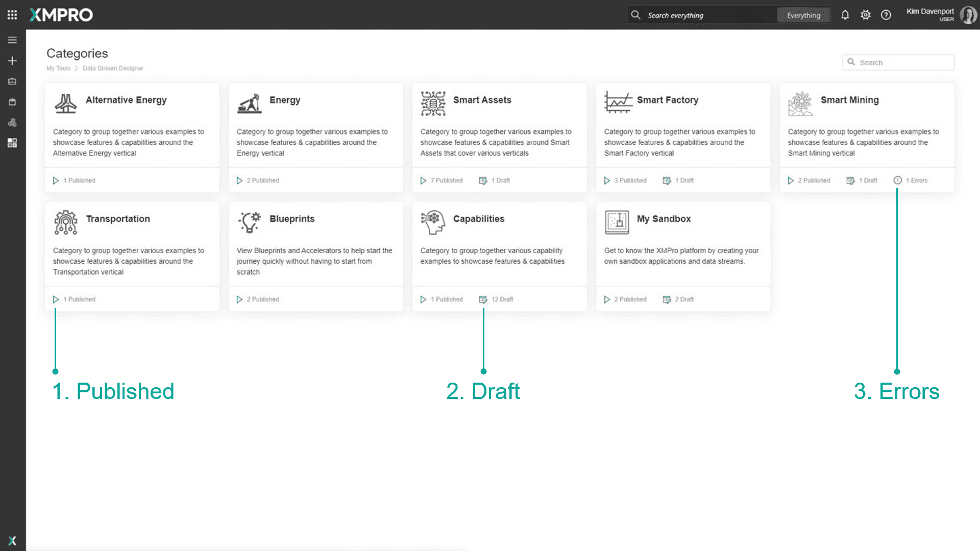Collapse the sidebar with the hamburger menu
The image size is (980, 551).
point(12,39)
